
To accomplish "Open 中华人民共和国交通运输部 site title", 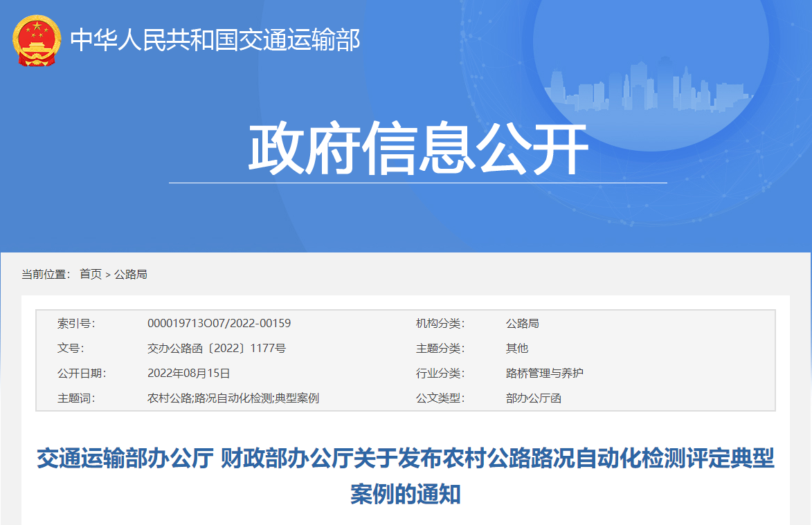I will [x=215, y=40].
